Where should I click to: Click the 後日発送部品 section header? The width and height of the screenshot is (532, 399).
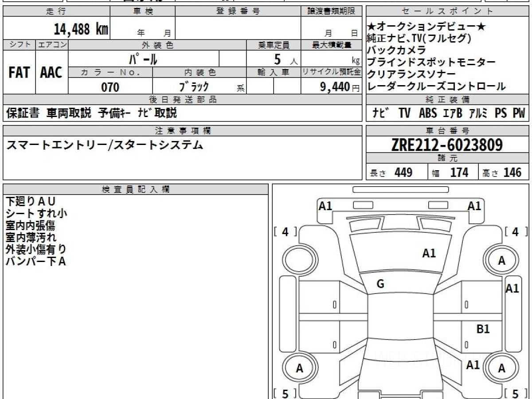click(x=183, y=100)
